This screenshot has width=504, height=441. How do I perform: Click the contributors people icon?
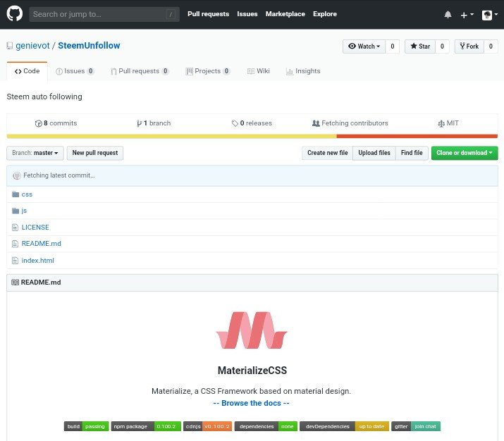click(316, 123)
